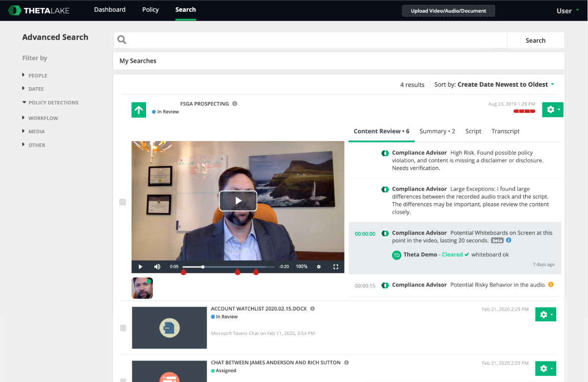Open My Searches panel
The height and width of the screenshot is (382, 588).
339,61
